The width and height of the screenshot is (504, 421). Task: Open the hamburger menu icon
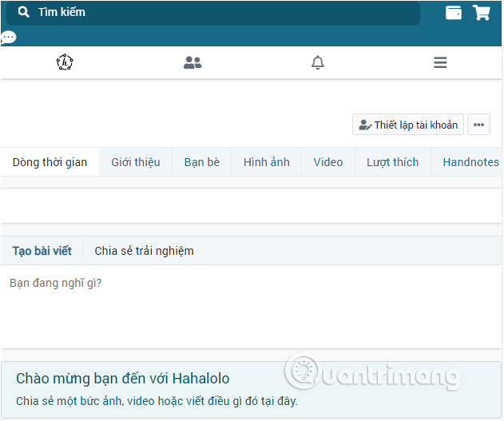pos(440,62)
